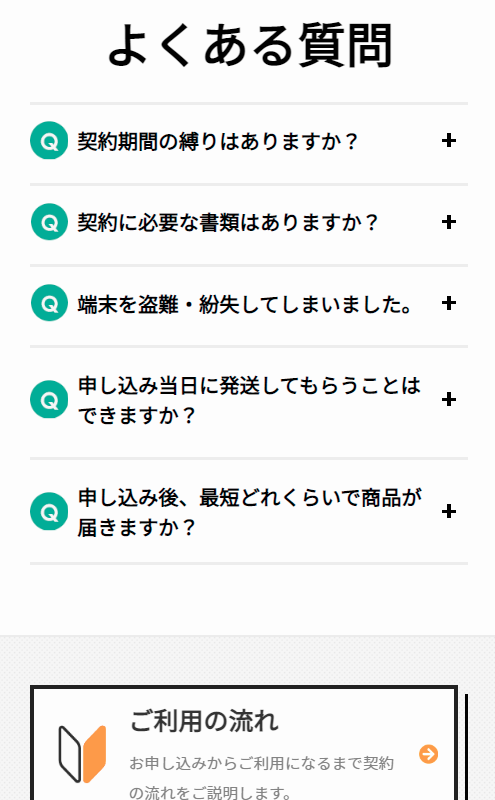495x800 pixels.
Task: Click the Q icon beside 申し込み当日に発送 question
Action: (x=49, y=399)
